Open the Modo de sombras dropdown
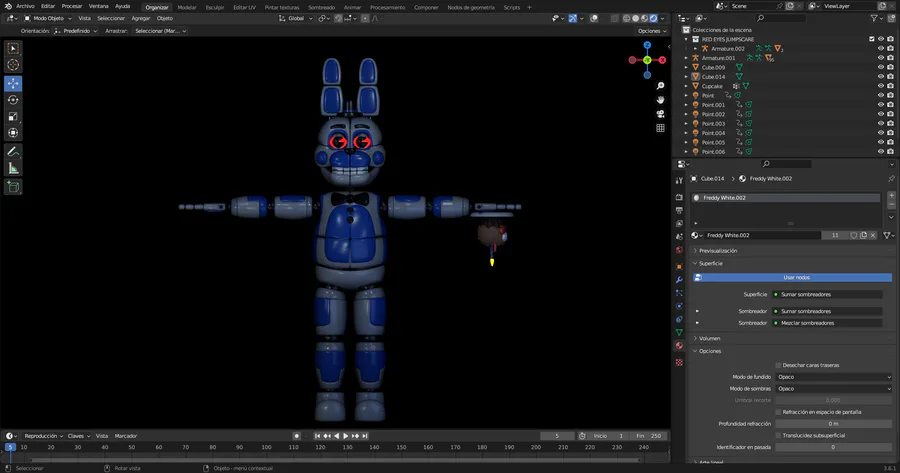900x473 pixels. coord(834,389)
